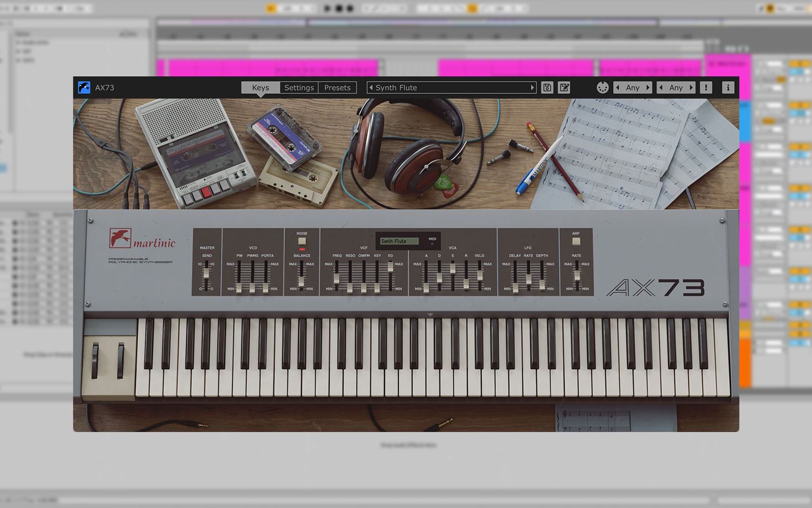
Task: Toggle the ARP button on the synth panel
Action: (576, 242)
